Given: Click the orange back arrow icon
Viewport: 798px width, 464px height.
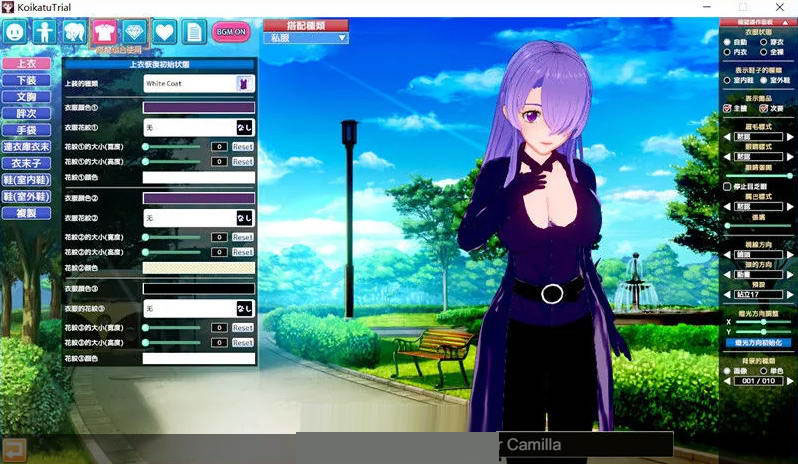Looking at the screenshot, I should tap(14, 450).
